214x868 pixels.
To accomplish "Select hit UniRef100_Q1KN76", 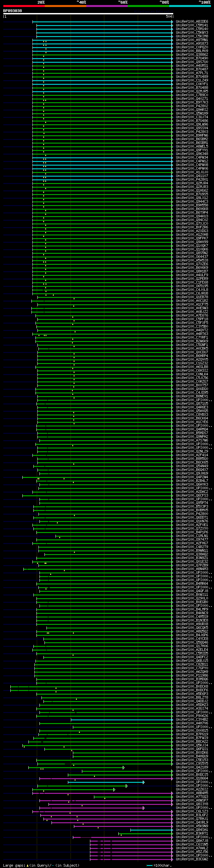I will (192, 521).
